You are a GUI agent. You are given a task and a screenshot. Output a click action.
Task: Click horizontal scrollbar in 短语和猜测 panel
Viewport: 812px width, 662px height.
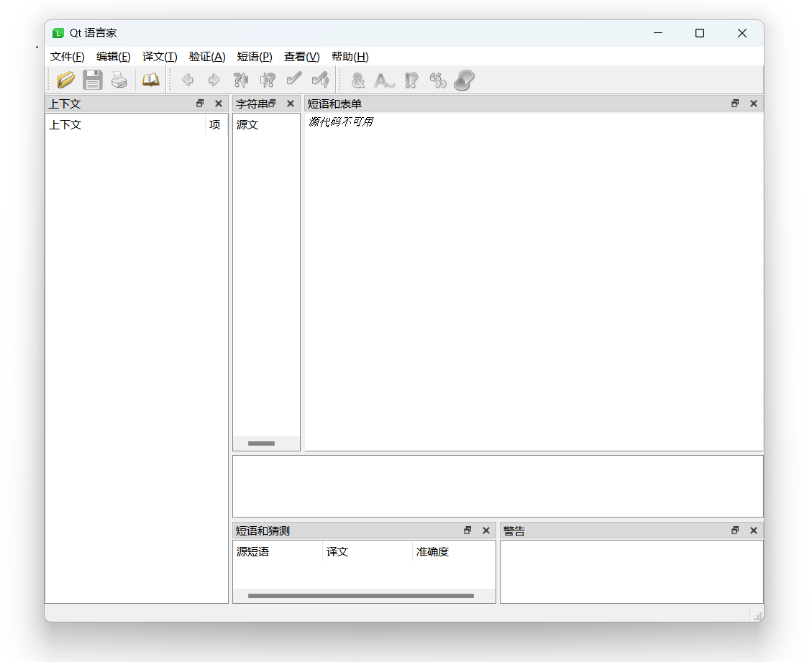point(361,596)
